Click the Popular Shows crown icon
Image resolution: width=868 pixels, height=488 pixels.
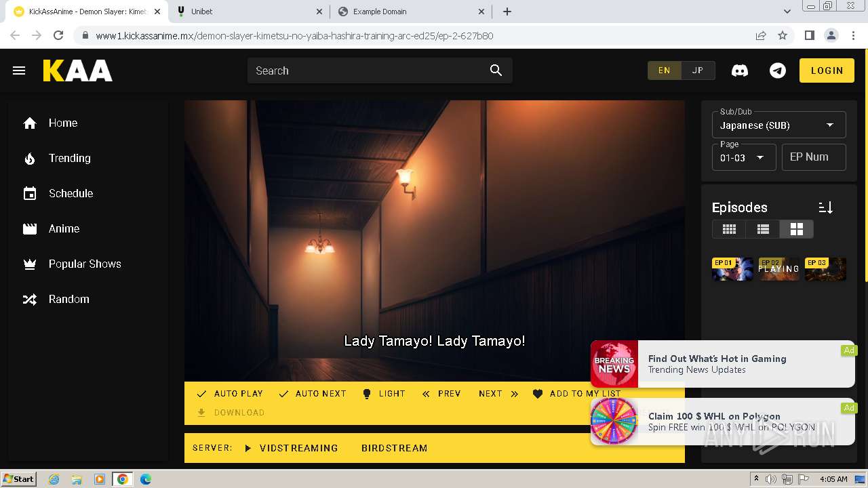tap(30, 264)
